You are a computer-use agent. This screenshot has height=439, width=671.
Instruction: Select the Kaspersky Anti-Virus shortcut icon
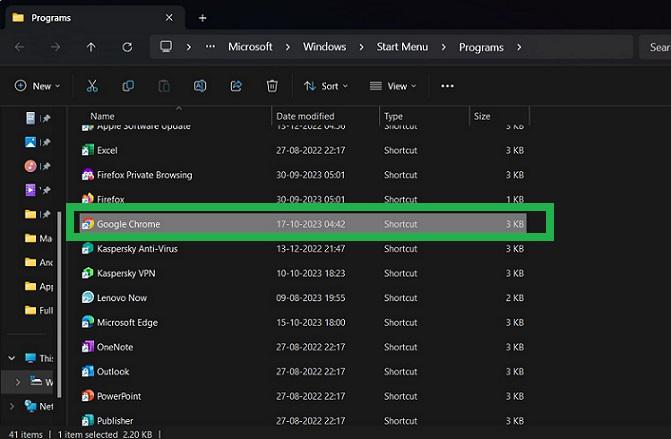tap(88, 249)
